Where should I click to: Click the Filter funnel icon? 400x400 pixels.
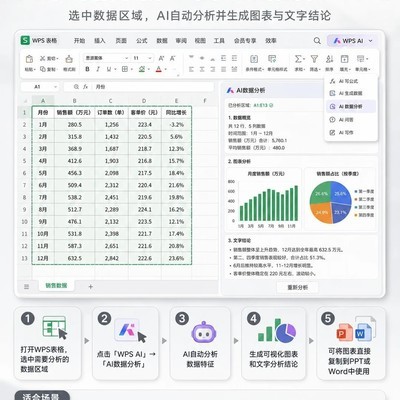coord(314,59)
